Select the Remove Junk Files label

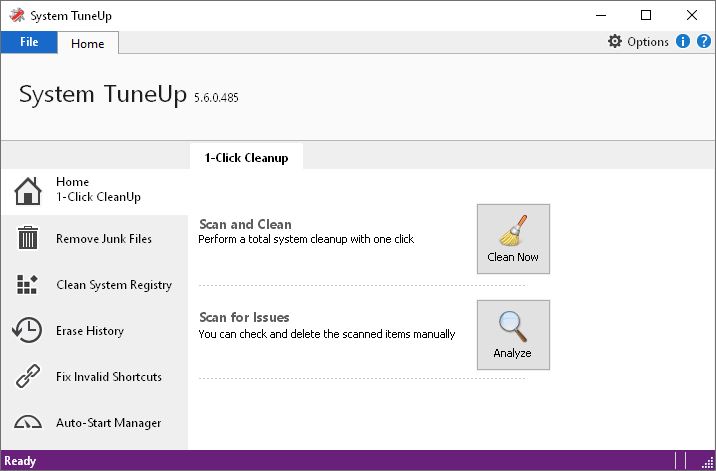(x=104, y=239)
